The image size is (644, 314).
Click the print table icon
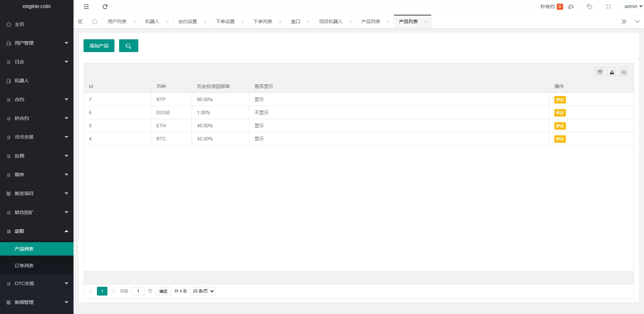pyautogui.click(x=624, y=72)
